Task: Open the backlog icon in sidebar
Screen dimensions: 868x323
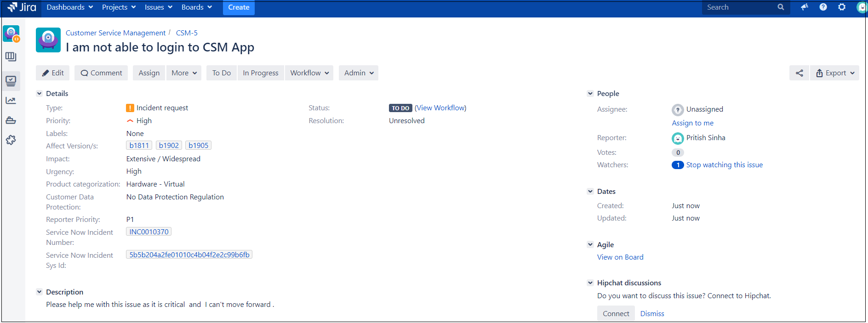Action: [x=11, y=81]
